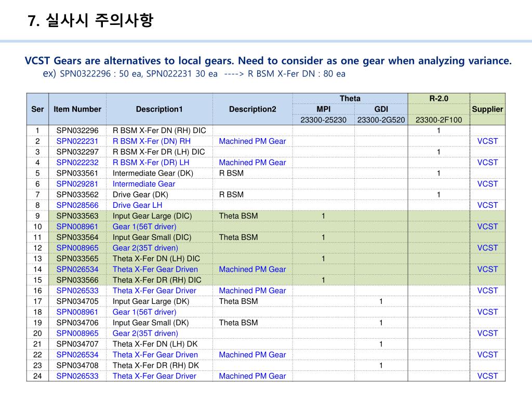This screenshot has width=532, height=399.
Task: Click 'VCST' supplier in SPN028566 row
Action: pos(487,205)
